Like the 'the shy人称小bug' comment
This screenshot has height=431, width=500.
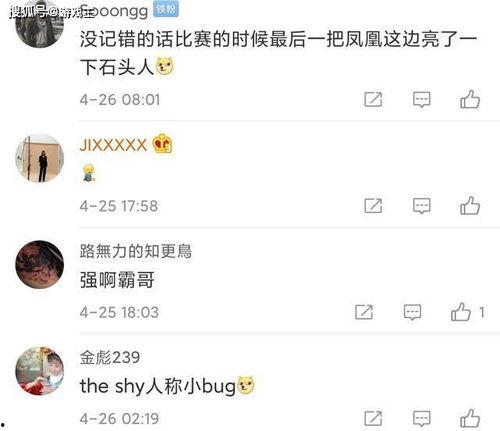470,418
